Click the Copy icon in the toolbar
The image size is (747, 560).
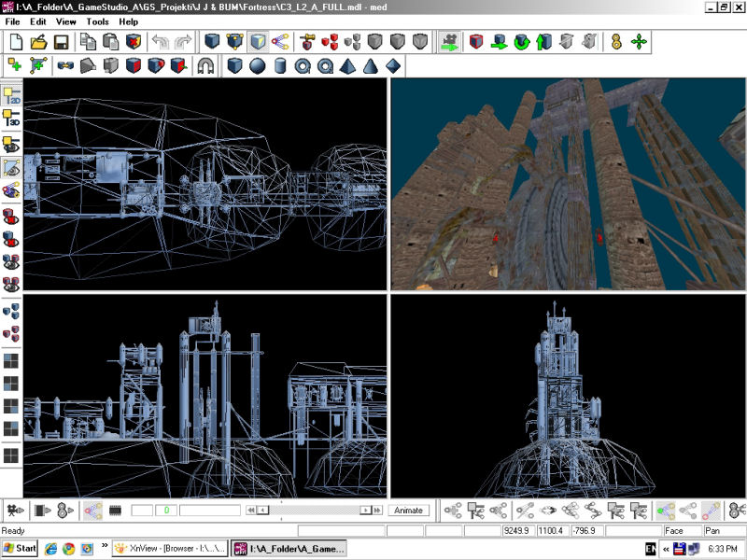click(x=88, y=42)
